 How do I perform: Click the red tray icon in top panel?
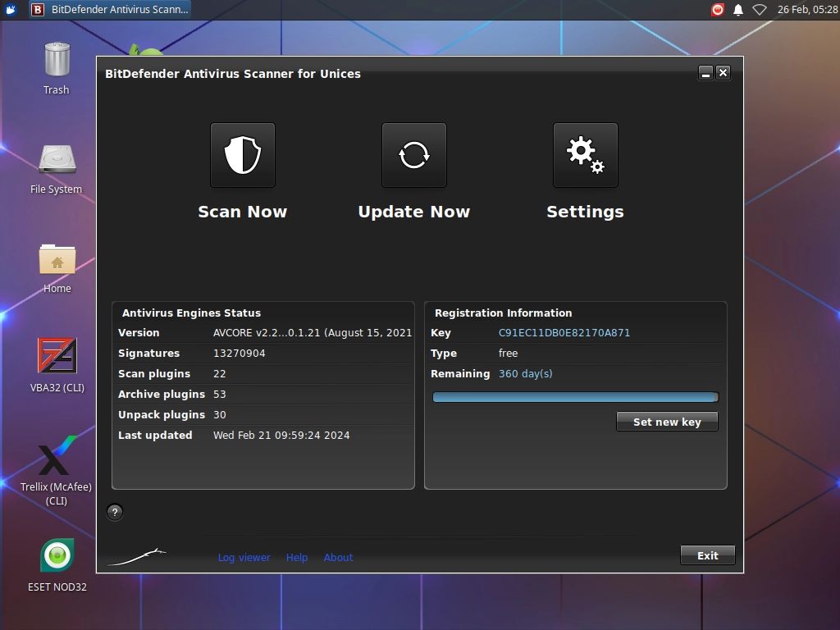click(717, 9)
